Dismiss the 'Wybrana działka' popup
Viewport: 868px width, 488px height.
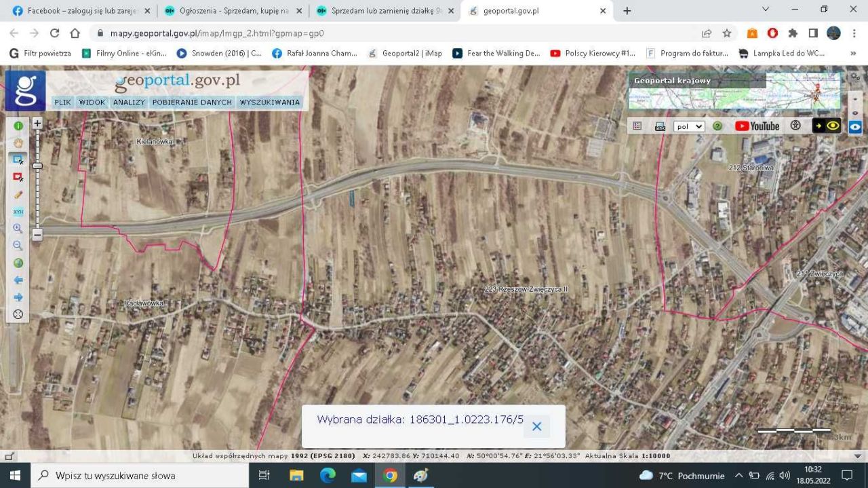click(536, 426)
